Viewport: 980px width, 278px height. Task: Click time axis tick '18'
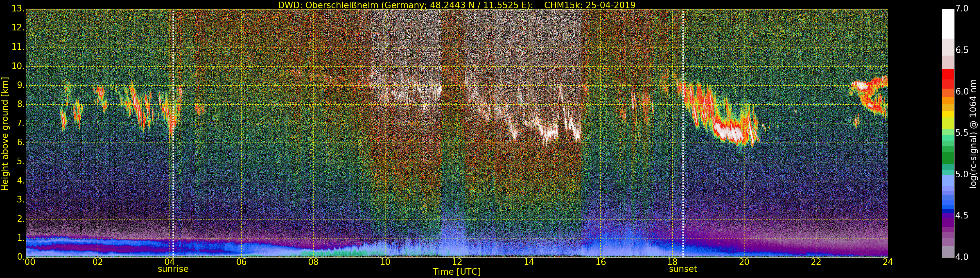pos(673,262)
